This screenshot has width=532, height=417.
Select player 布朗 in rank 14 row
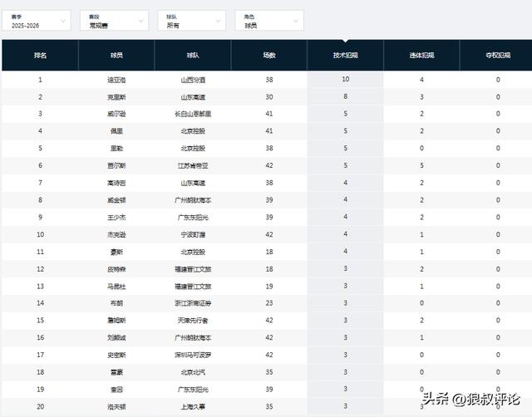coord(116,303)
